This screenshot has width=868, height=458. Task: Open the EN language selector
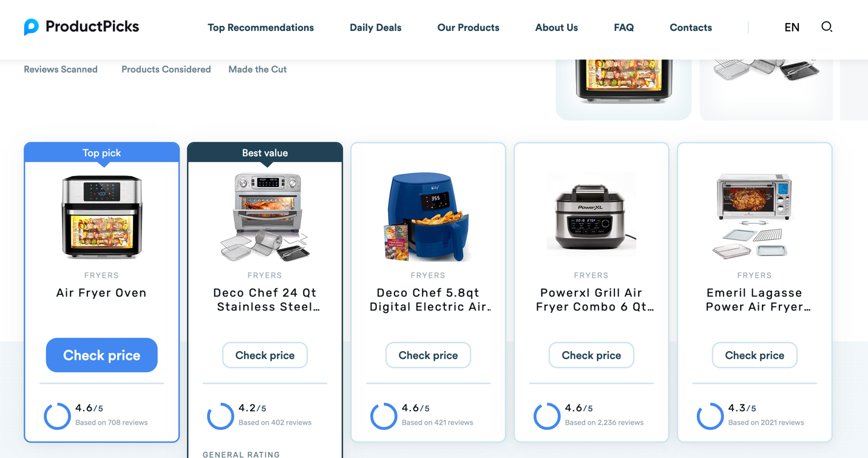coord(792,27)
